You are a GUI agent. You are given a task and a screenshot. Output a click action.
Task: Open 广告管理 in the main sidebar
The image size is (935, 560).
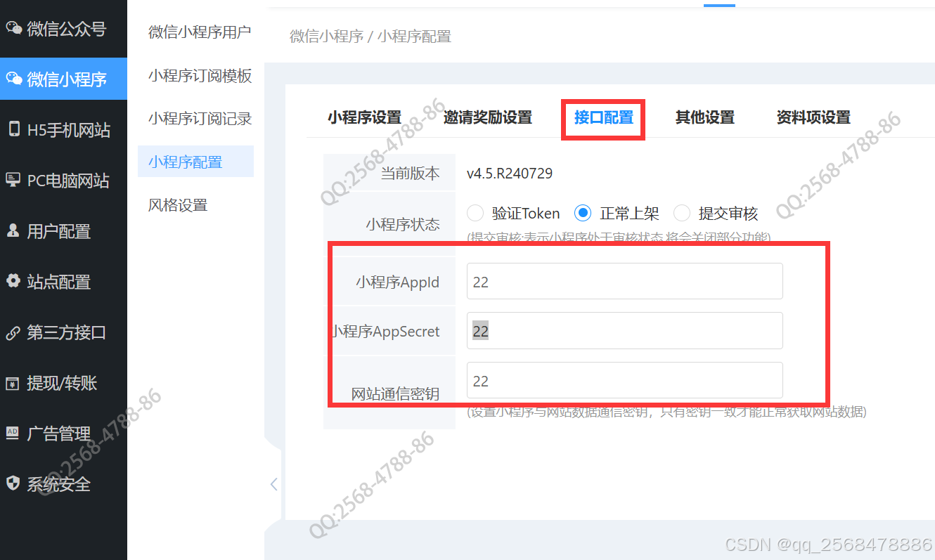(63, 434)
